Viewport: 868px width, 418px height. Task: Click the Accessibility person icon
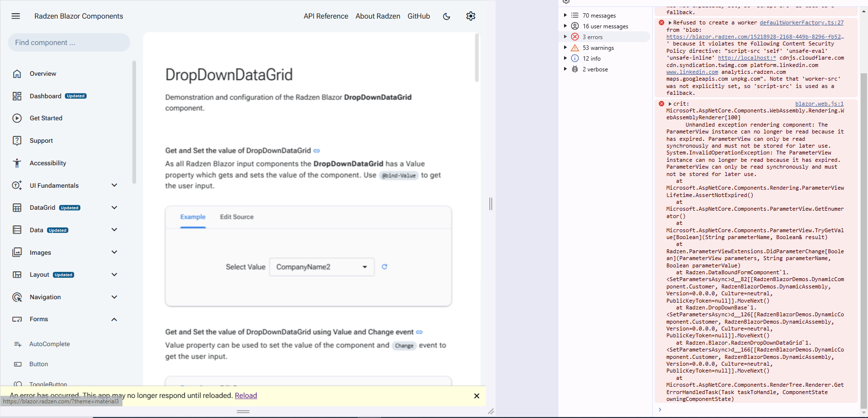[17, 163]
